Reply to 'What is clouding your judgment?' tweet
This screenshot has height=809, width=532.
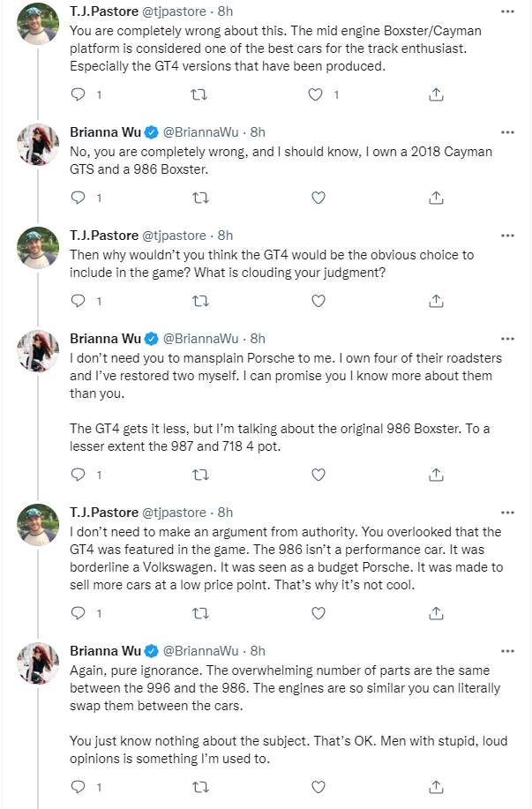(x=78, y=301)
